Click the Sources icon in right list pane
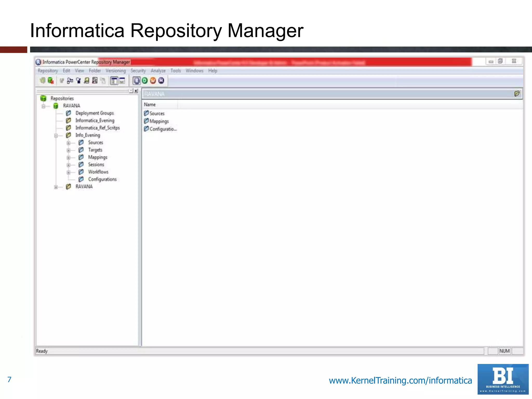Screen dimensions: 532x399 (146, 113)
